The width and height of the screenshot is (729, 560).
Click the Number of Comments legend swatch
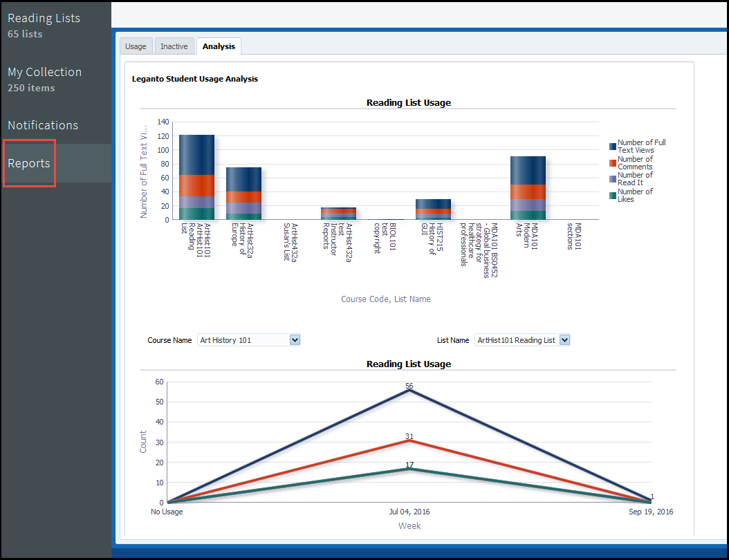pyautogui.click(x=613, y=163)
